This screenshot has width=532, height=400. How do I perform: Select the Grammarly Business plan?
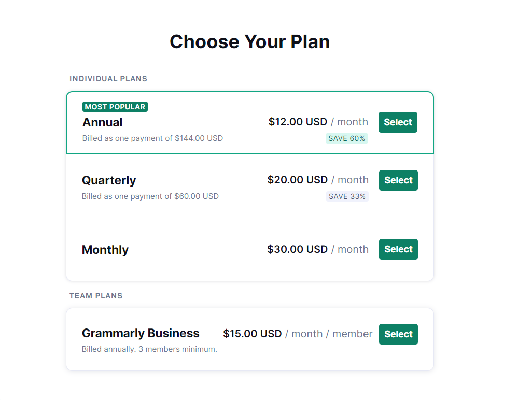(x=398, y=334)
